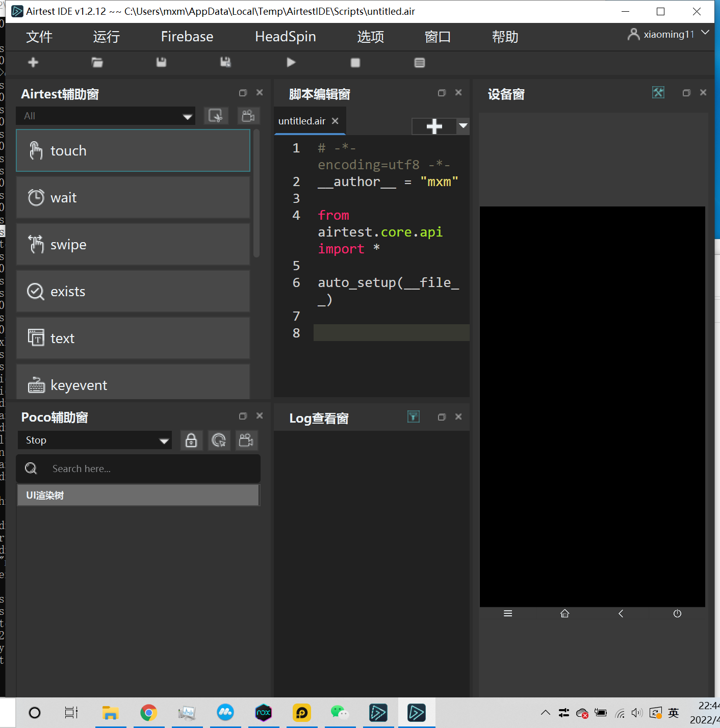This screenshot has width=720, height=728.
Task: Stop the running script with the stop icon
Action: (355, 63)
